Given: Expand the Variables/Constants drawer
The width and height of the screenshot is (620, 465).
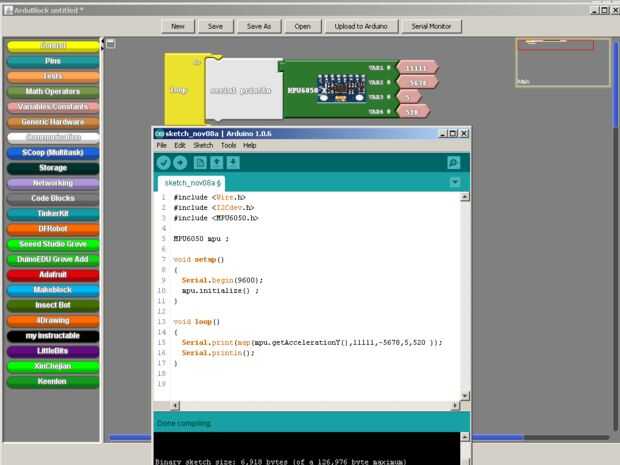Looking at the screenshot, I should pos(53,107).
